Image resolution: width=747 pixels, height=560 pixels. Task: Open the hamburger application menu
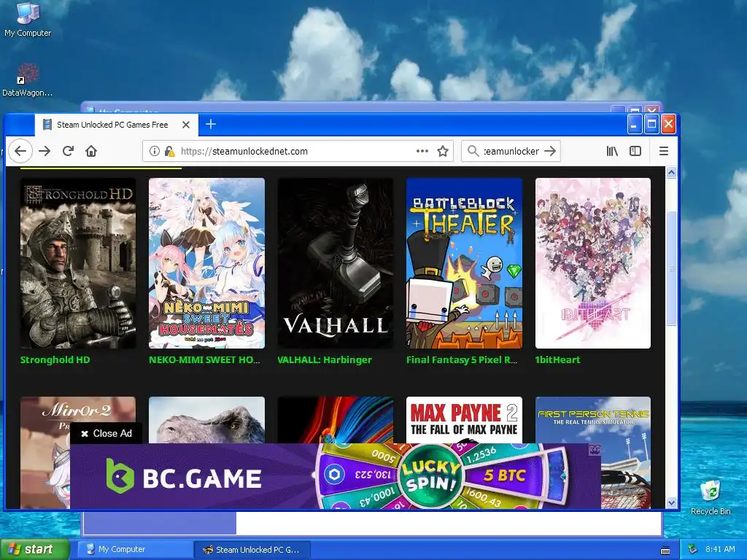663,151
